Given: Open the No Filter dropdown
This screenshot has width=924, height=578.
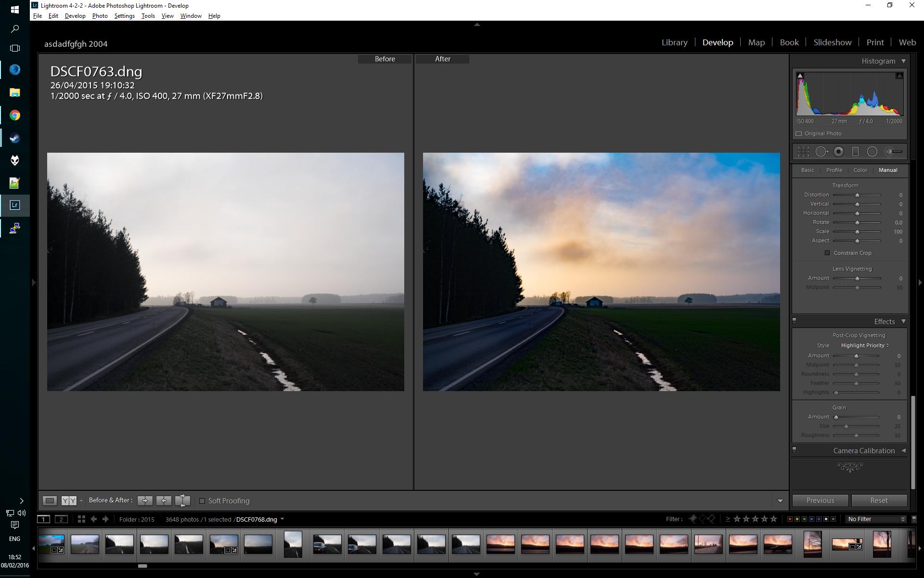Looking at the screenshot, I should [x=876, y=519].
